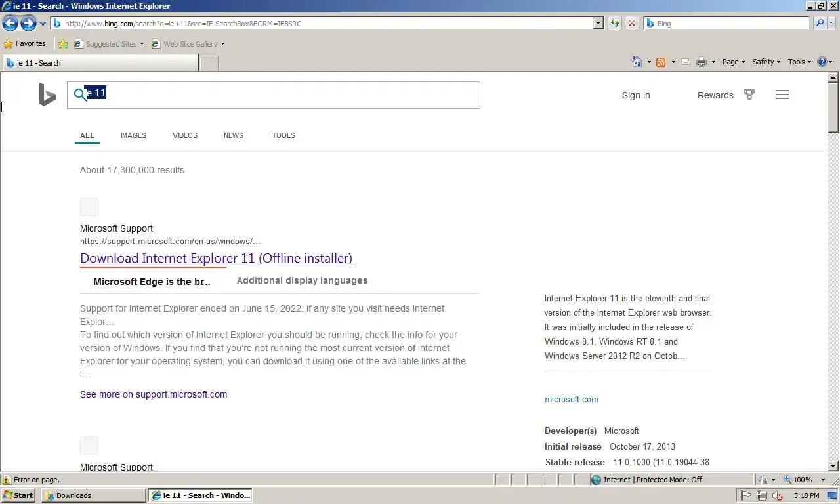Select the 'Additional display languages' tab
840x504 pixels.
pos(302,280)
